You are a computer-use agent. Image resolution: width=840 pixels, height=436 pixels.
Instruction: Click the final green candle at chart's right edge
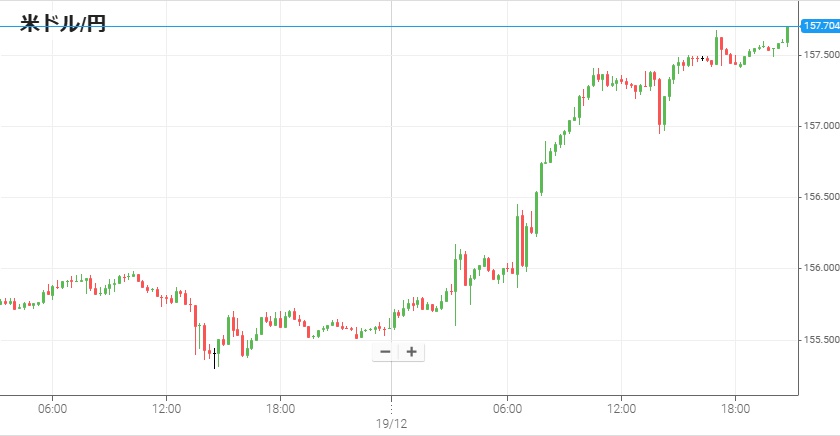(788, 35)
